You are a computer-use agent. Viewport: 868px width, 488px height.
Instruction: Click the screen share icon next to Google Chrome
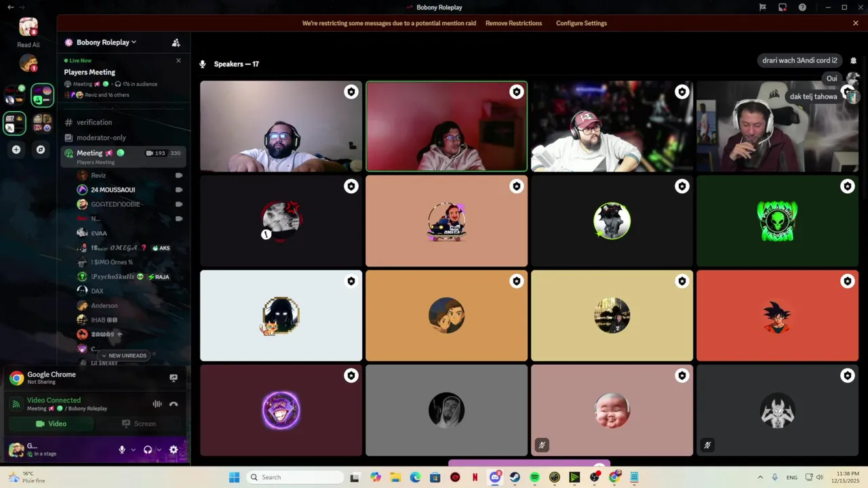174,378
